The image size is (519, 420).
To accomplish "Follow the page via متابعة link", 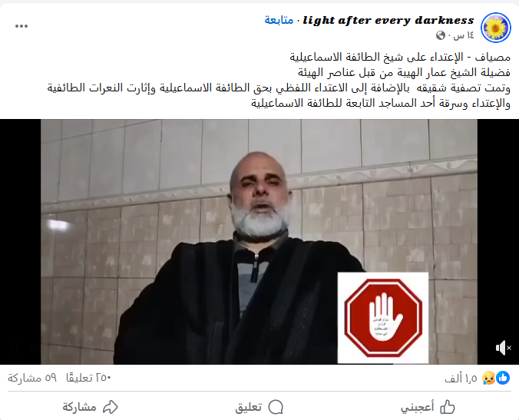I will click(x=279, y=20).
